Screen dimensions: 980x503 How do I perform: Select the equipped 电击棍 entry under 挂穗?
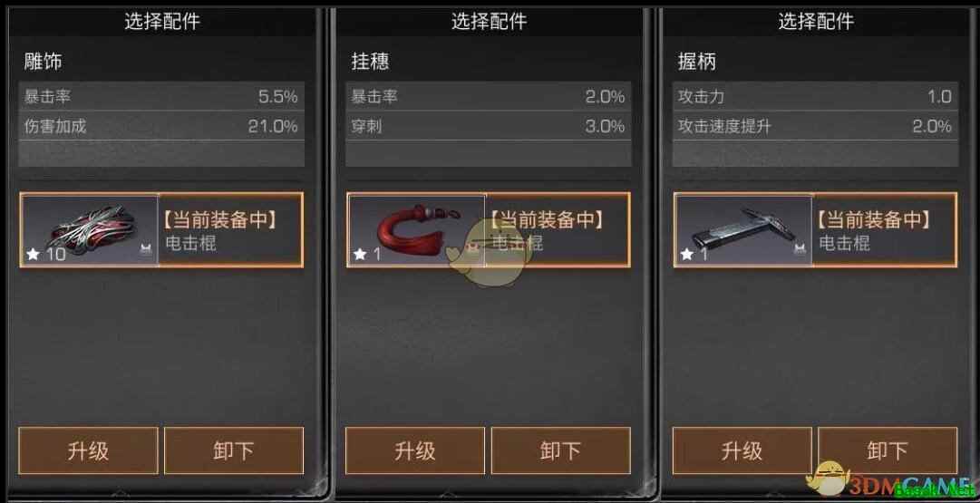489,229
